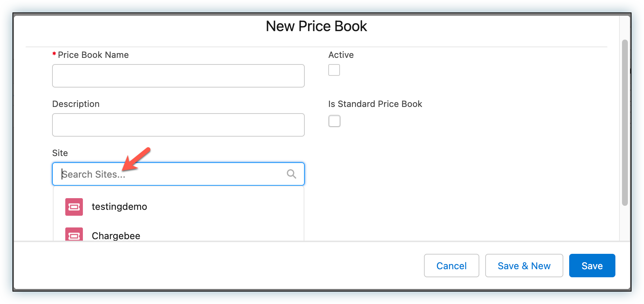
Task: Click the Site field label
Action: 60,153
